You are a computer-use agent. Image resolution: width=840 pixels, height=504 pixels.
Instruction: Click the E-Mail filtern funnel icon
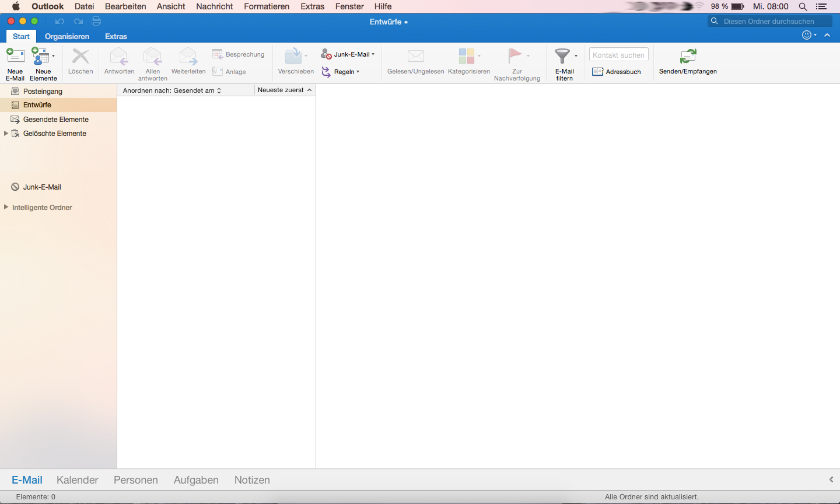click(x=562, y=56)
